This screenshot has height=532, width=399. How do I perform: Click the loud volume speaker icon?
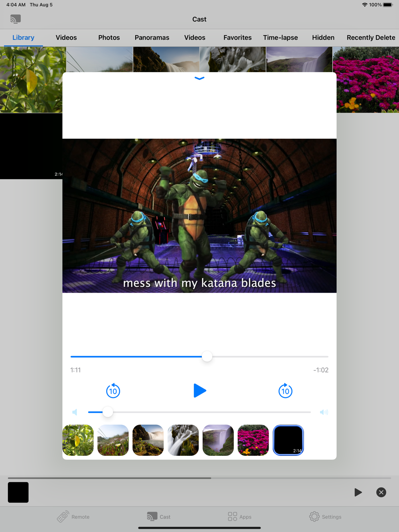pos(324,412)
